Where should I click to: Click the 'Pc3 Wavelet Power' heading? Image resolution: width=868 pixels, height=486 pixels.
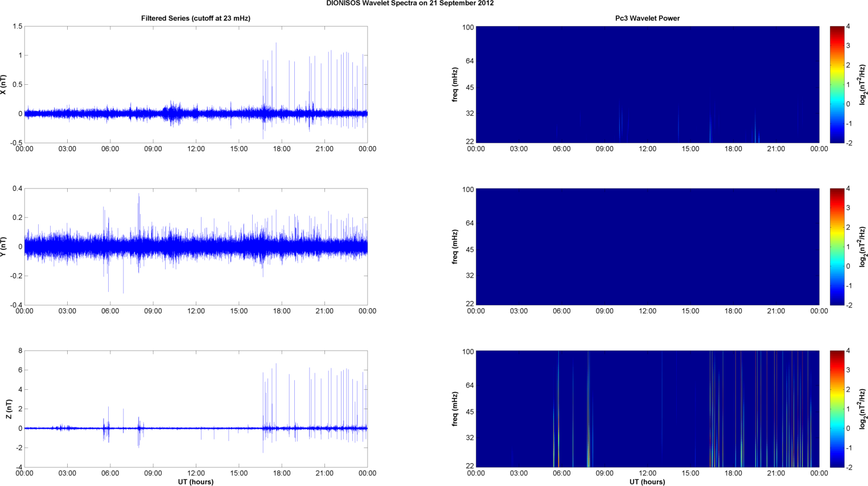coord(647,18)
